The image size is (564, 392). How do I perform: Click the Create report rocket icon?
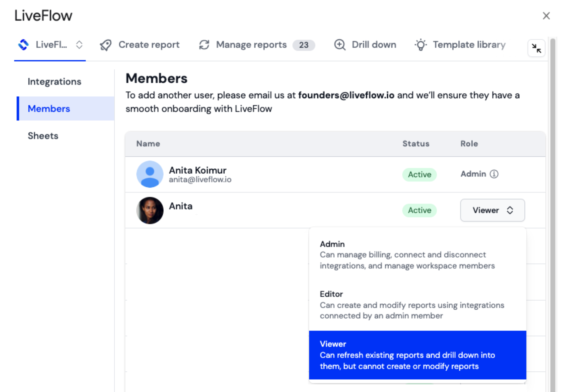click(106, 45)
